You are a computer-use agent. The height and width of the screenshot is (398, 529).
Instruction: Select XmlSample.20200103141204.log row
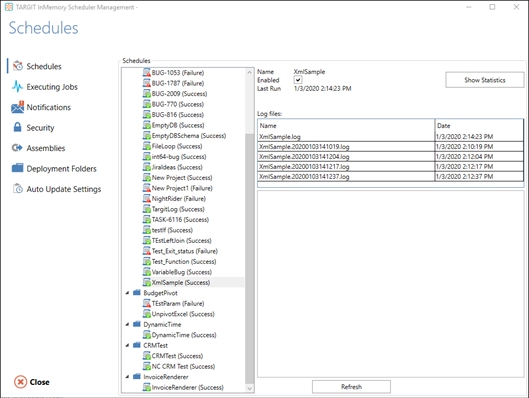(390, 157)
